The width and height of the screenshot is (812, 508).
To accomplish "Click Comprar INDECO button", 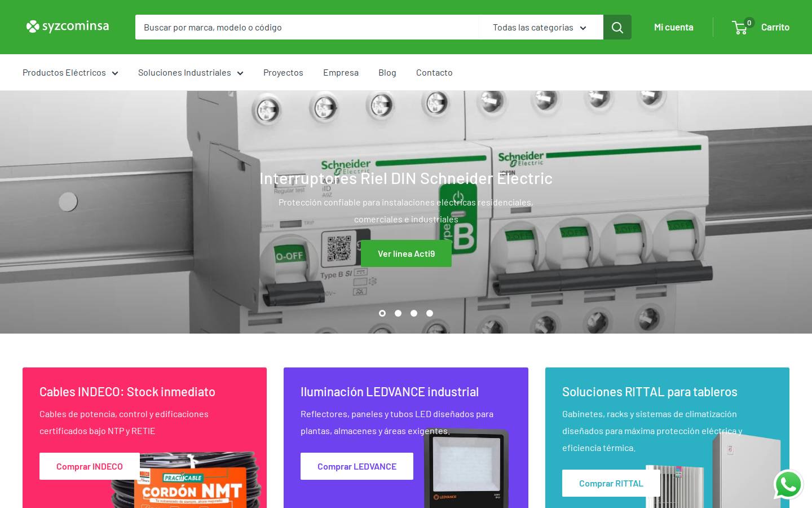I will (90, 466).
